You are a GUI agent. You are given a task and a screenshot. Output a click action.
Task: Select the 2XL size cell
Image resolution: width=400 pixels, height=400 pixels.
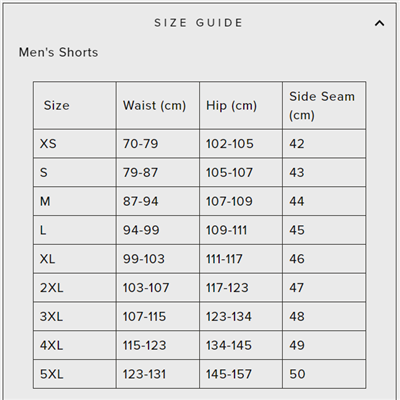click(x=75, y=288)
